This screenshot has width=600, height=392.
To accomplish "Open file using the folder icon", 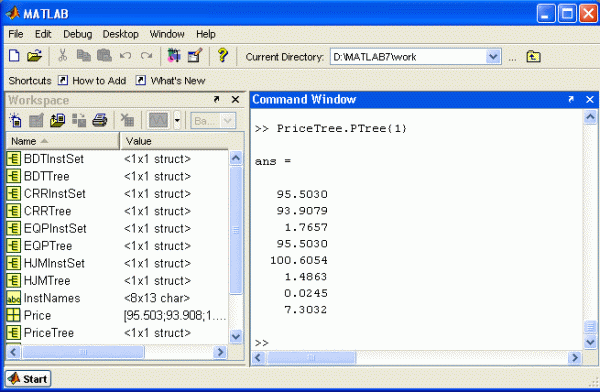I will pos(34,56).
